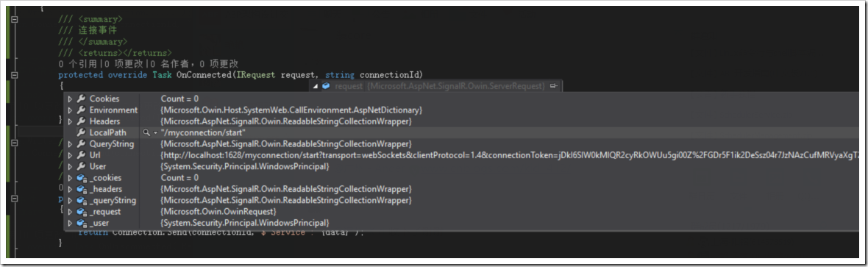Click the blue object icon beside request
Image resolution: width=868 pixels, height=267 pixels.
(x=326, y=86)
